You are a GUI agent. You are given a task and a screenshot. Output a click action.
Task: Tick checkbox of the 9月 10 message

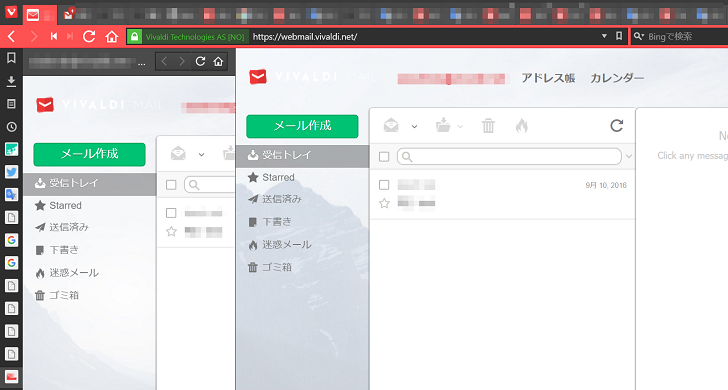[x=384, y=185]
